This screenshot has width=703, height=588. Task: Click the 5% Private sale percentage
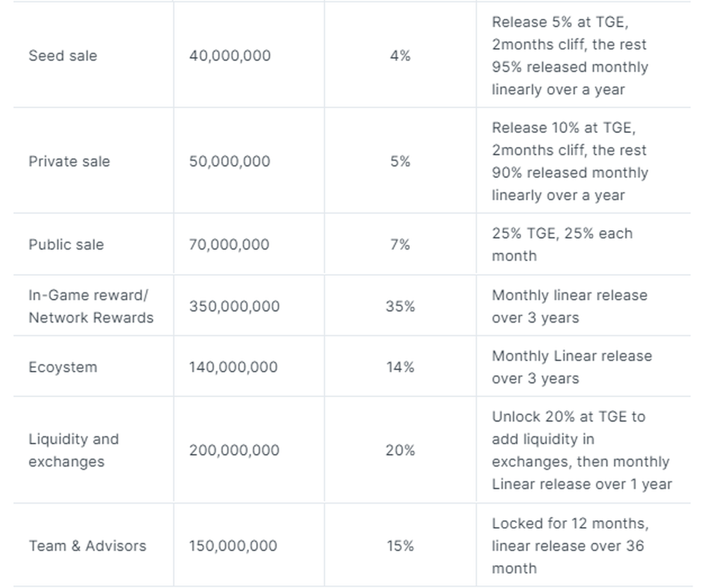tap(400, 162)
